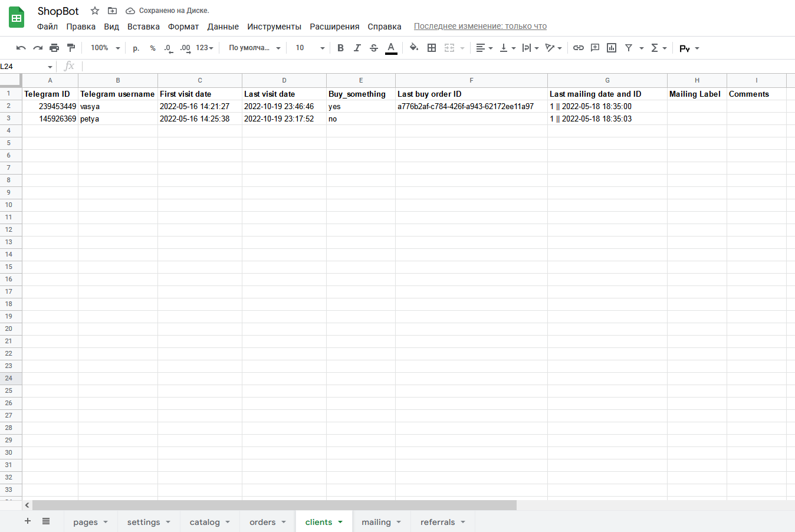Click the merge cells icon
Image resolution: width=795 pixels, height=532 pixels.
449,48
